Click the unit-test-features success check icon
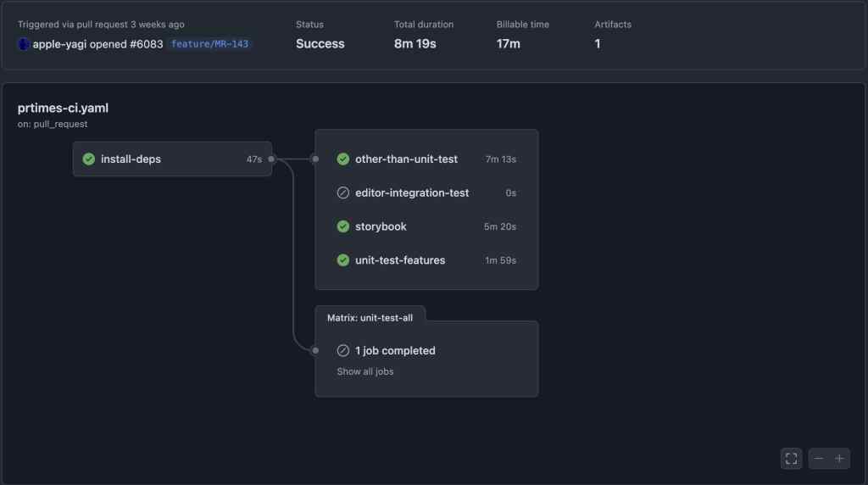This screenshot has width=868, height=485. [x=343, y=260]
